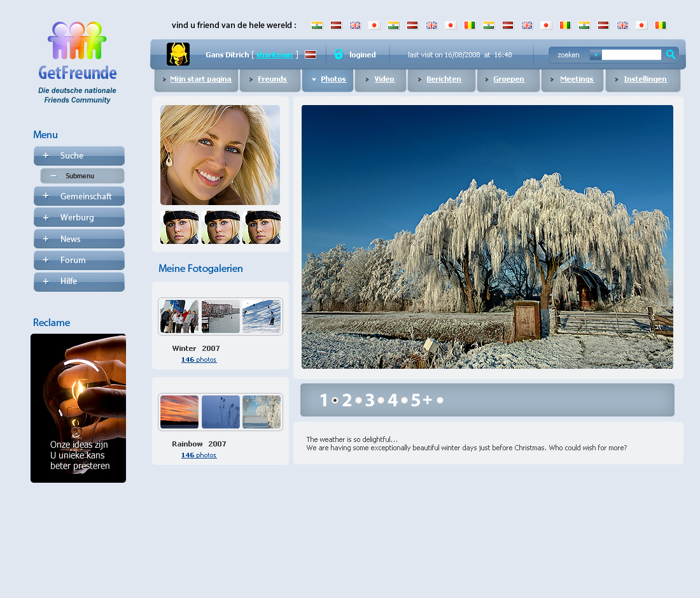Open the zoeken search dropdown arrow

click(x=595, y=55)
